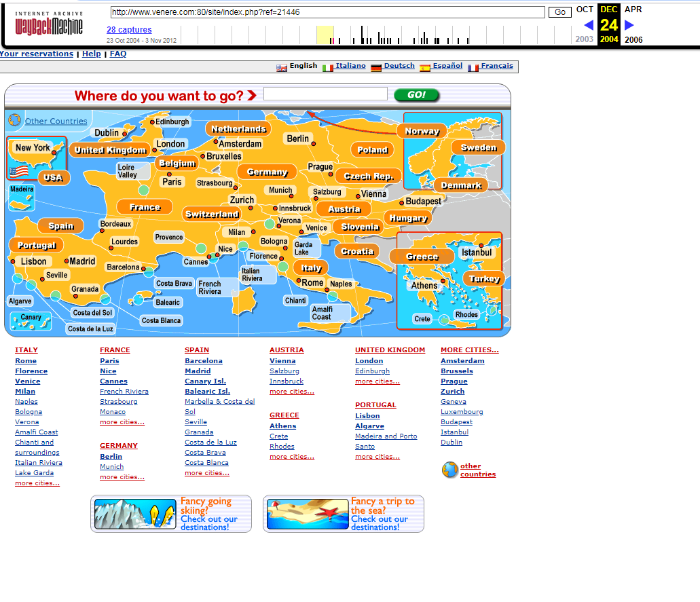Click the USA flag on the map

point(19,171)
